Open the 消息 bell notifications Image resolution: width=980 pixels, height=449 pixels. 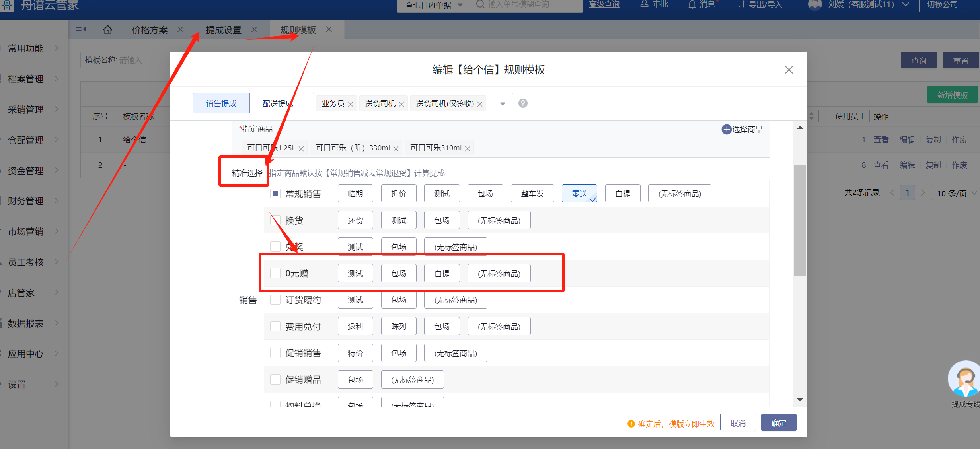point(692,4)
